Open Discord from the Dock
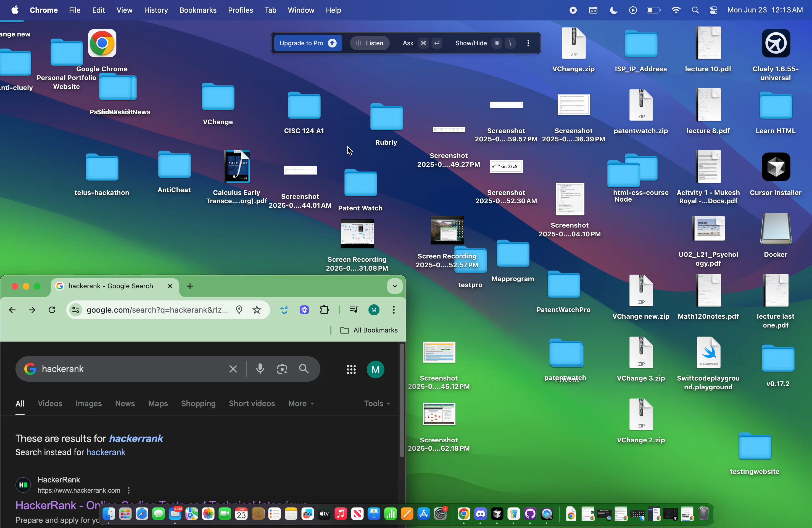812x528 pixels. (x=480, y=514)
